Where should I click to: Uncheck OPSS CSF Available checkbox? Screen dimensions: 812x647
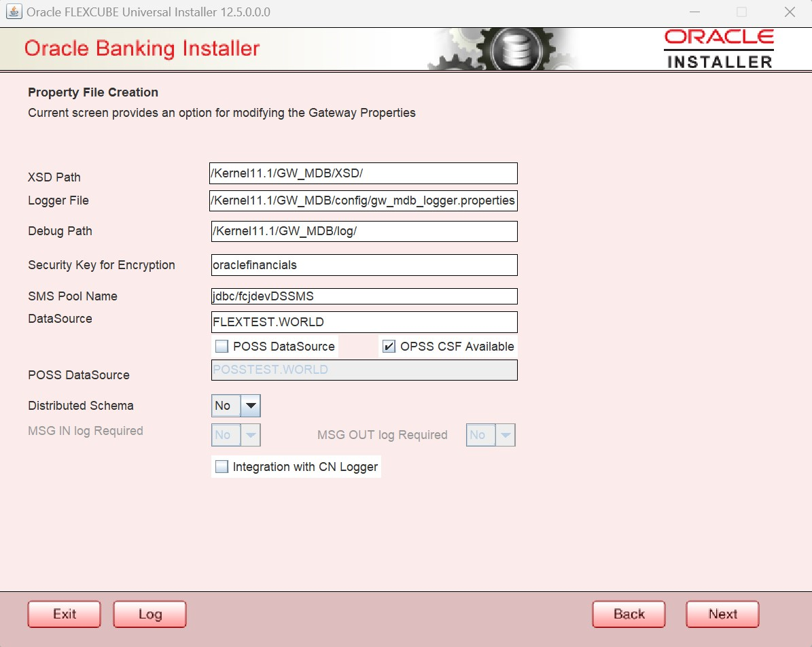pyautogui.click(x=389, y=346)
